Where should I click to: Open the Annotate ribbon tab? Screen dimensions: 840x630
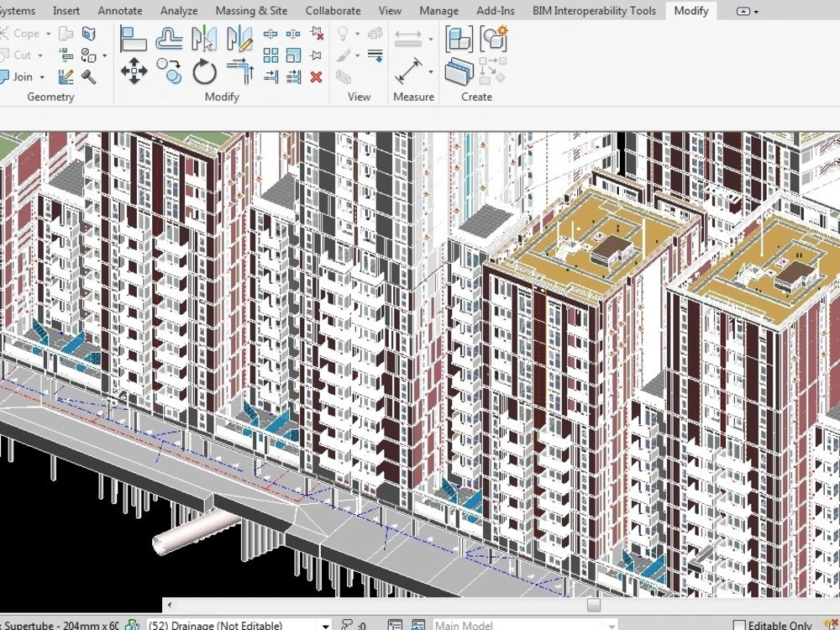click(120, 11)
